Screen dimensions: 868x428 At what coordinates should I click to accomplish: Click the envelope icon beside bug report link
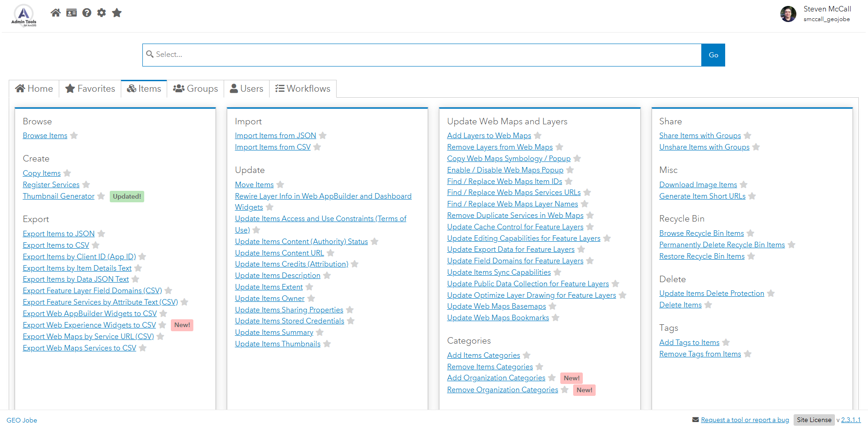(695, 420)
